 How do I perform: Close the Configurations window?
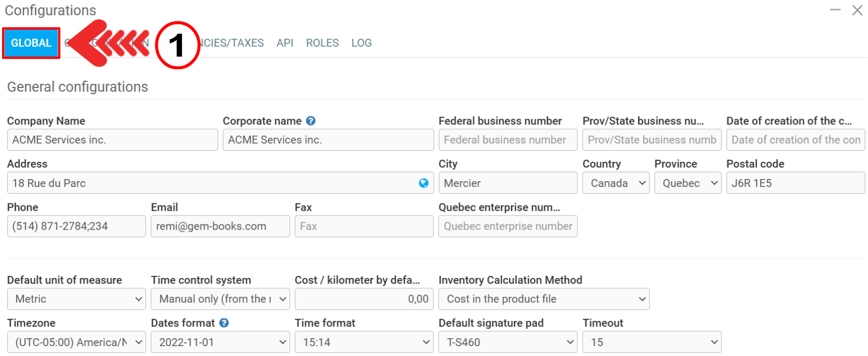coord(857,10)
